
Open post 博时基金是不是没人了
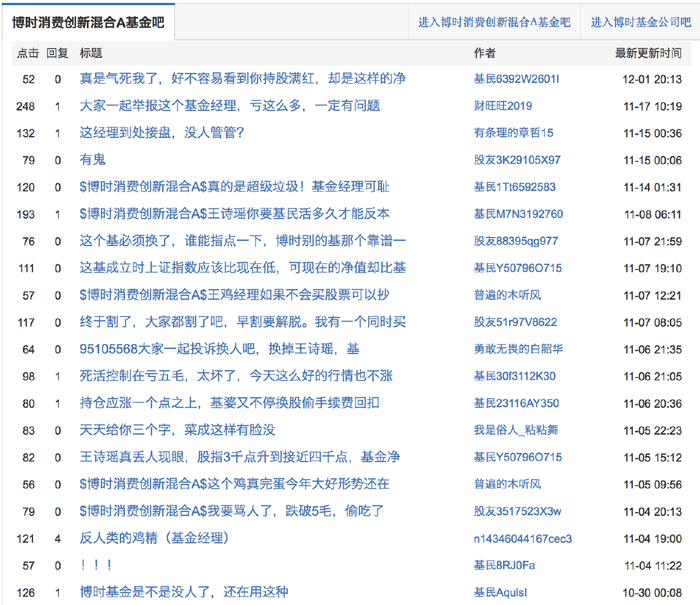click(184, 592)
